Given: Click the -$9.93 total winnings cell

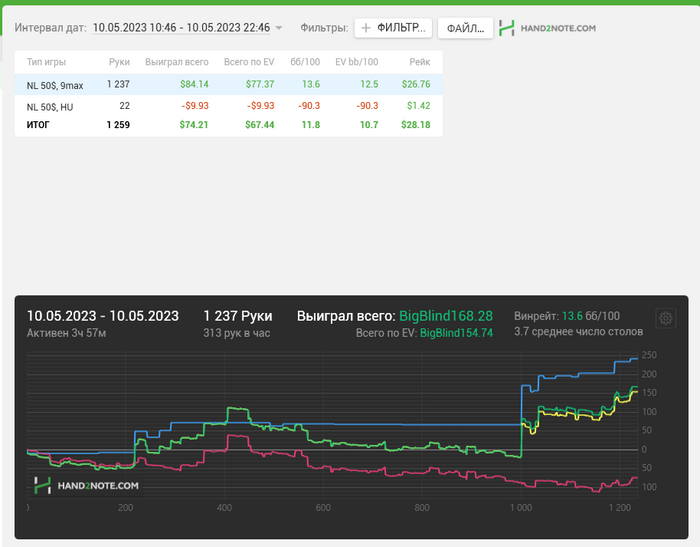Looking at the screenshot, I should tap(195, 106).
